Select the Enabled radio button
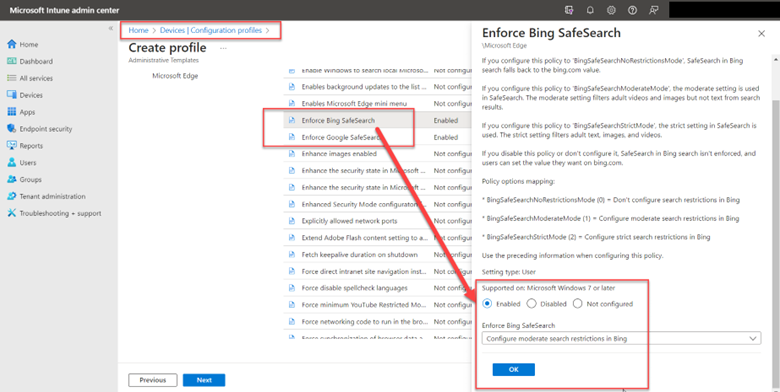This screenshot has height=392, width=780. click(x=487, y=303)
